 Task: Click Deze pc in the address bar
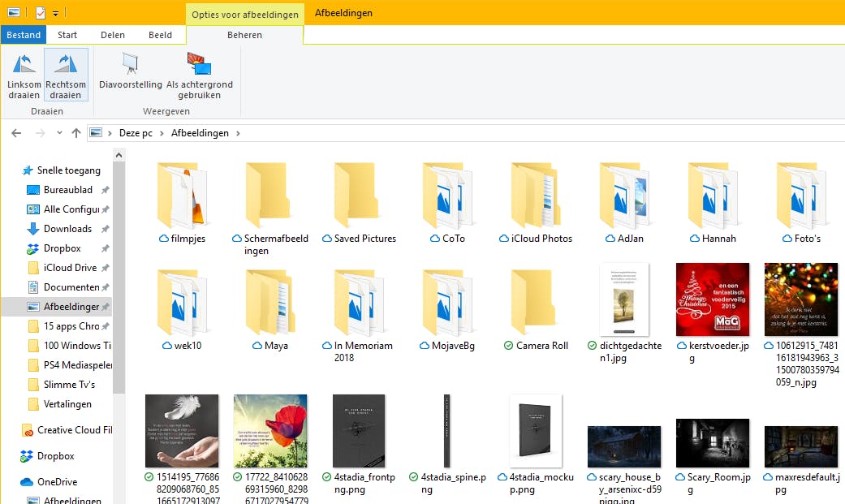[x=136, y=133]
